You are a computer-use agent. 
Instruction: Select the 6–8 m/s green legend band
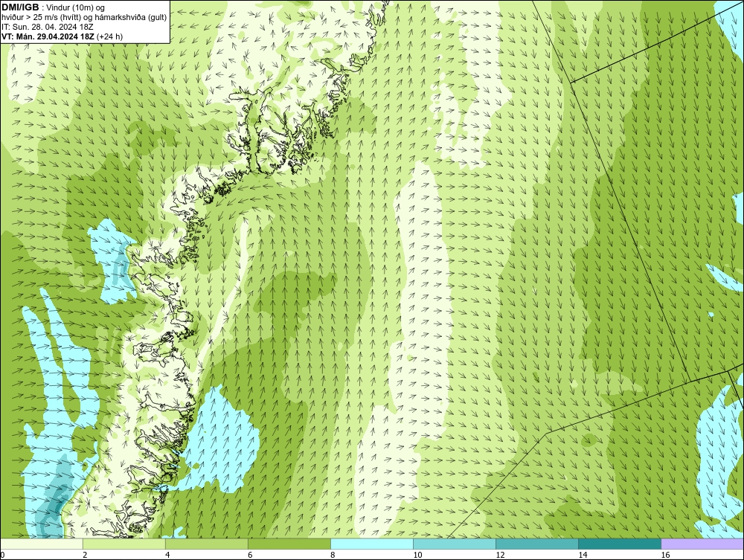[x=289, y=544]
